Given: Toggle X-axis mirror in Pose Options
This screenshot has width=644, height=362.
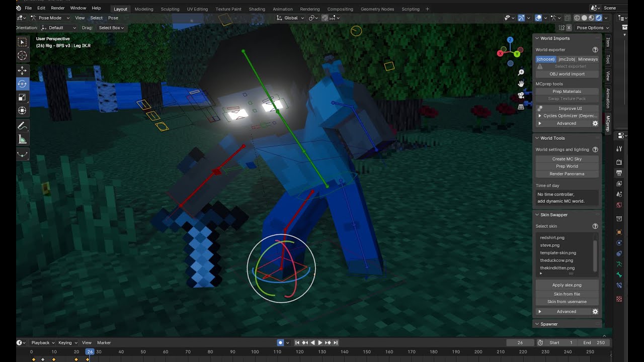Looking at the screenshot, I should tap(569, 28).
